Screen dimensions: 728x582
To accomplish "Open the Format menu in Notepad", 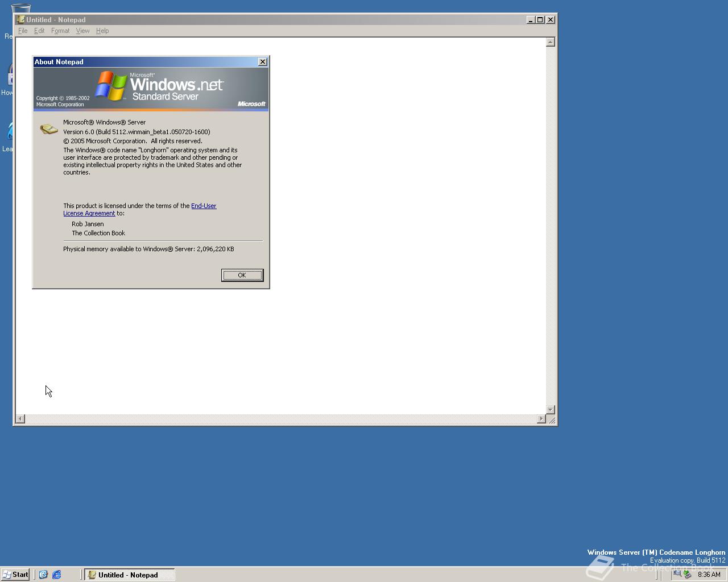I will coord(60,31).
